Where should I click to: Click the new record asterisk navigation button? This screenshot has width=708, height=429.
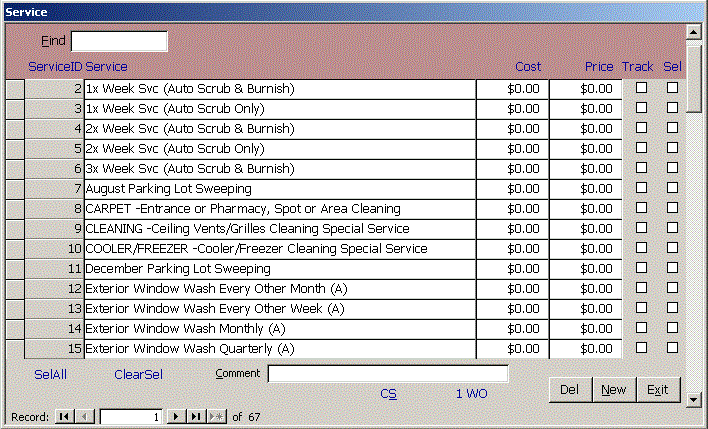pyautogui.click(x=217, y=416)
